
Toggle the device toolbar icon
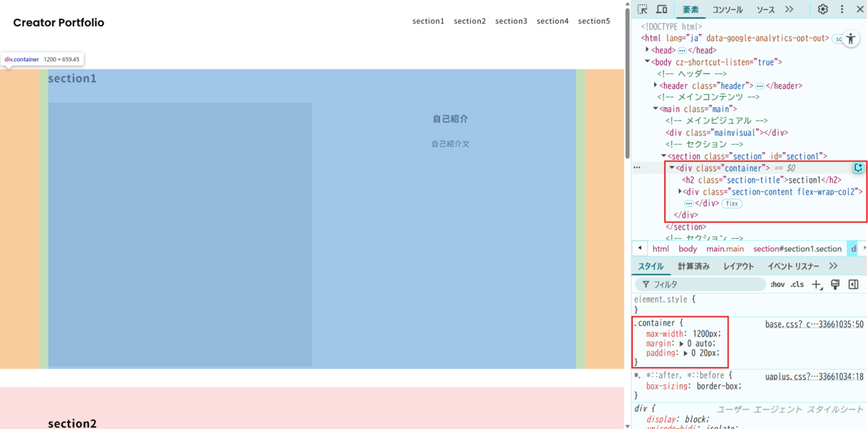point(662,9)
